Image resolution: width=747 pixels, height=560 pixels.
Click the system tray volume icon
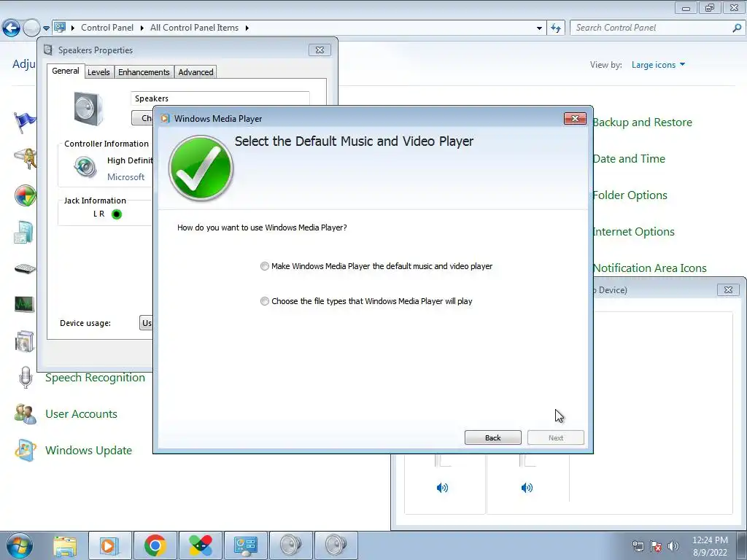[x=673, y=546]
